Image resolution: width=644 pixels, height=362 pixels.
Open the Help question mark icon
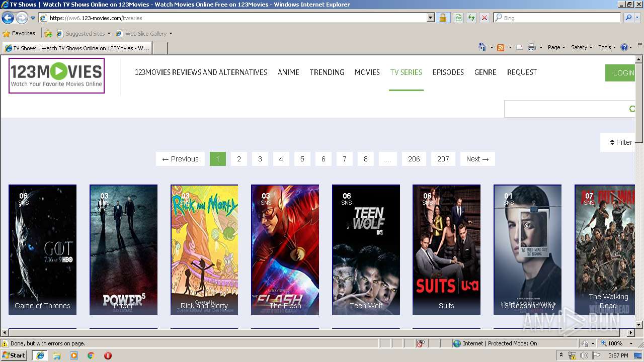[624, 47]
